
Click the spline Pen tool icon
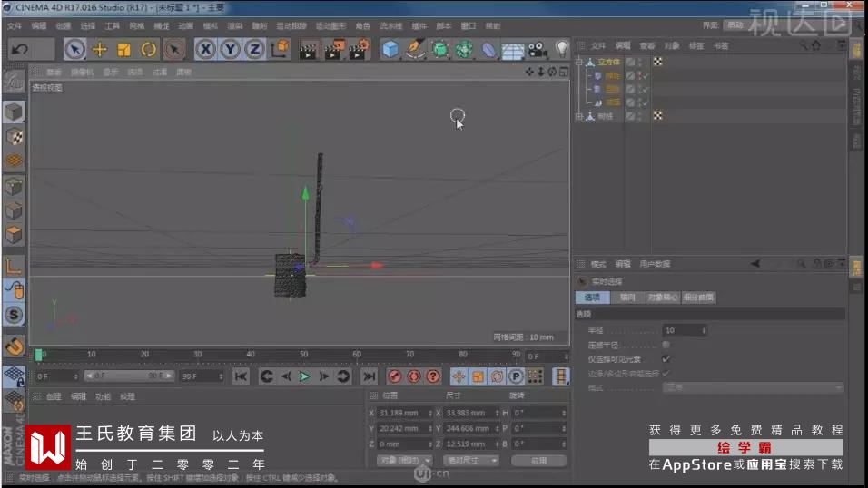point(415,49)
